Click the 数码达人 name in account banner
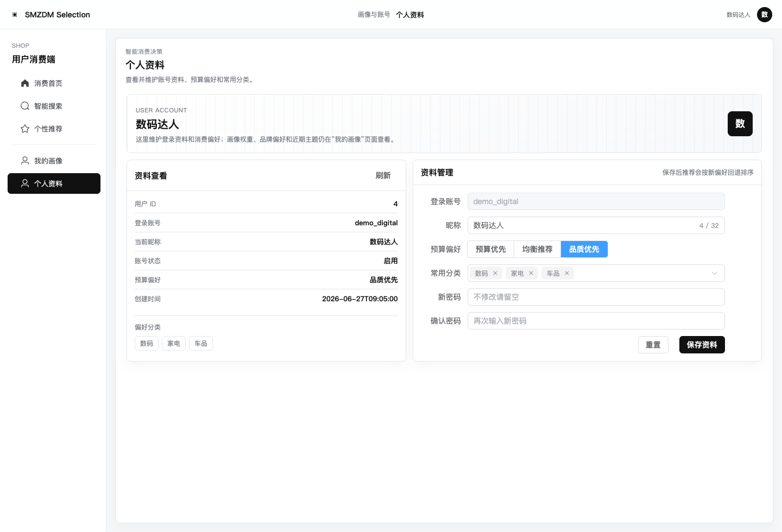Viewport: 782px width, 532px height. coord(157,124)
